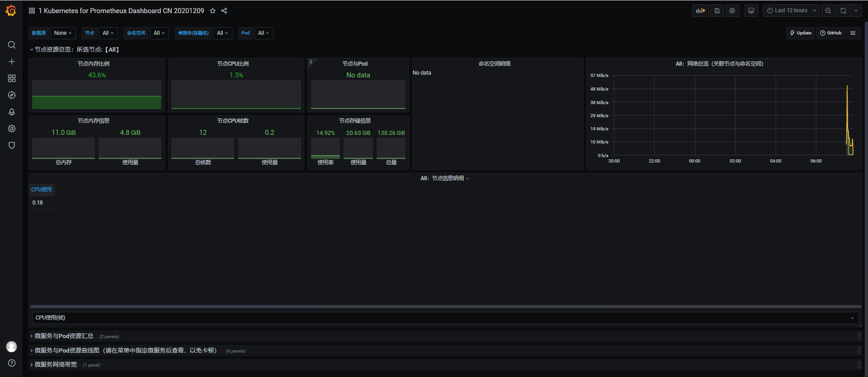Mark dashboard as favorite with star icon
The width and height of the screenshot is (868, 377).
pos(212,10)
